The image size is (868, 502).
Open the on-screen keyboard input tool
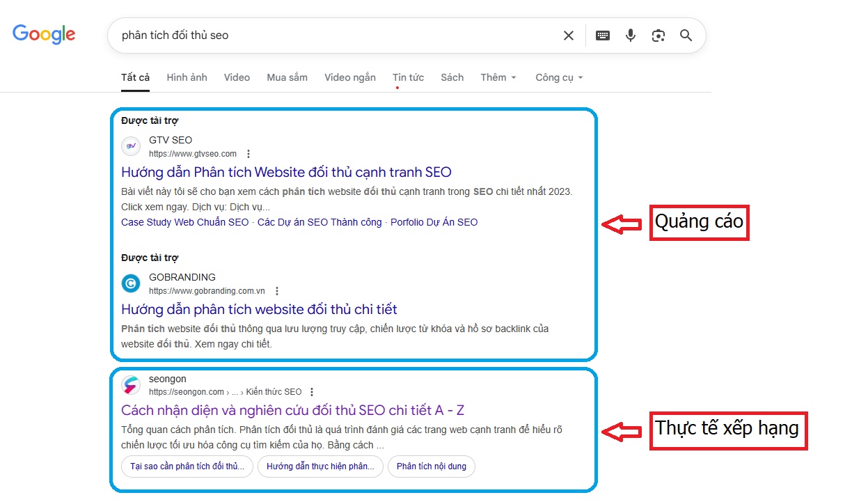(x=603, y=36)
